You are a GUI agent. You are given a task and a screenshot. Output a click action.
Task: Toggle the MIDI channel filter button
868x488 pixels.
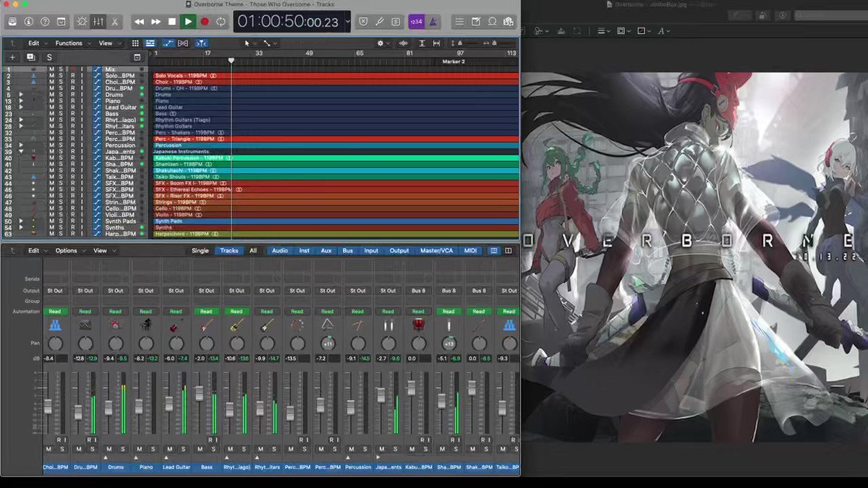tap(470, 251)
